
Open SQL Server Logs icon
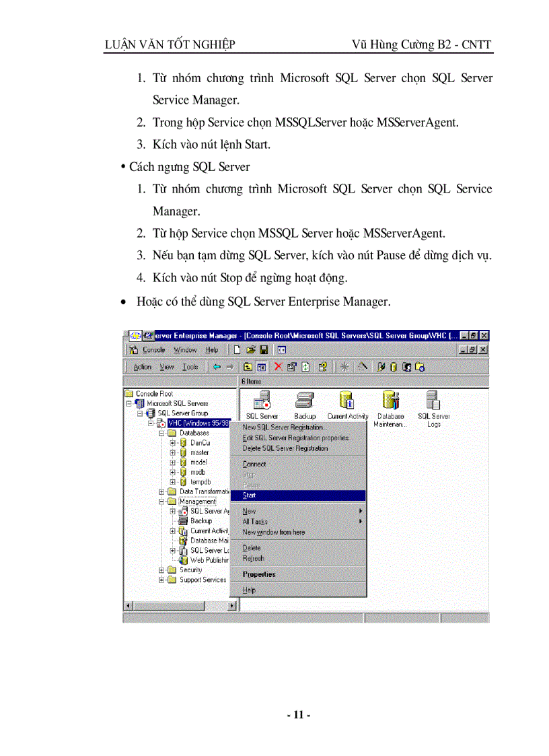coord(433,399)
